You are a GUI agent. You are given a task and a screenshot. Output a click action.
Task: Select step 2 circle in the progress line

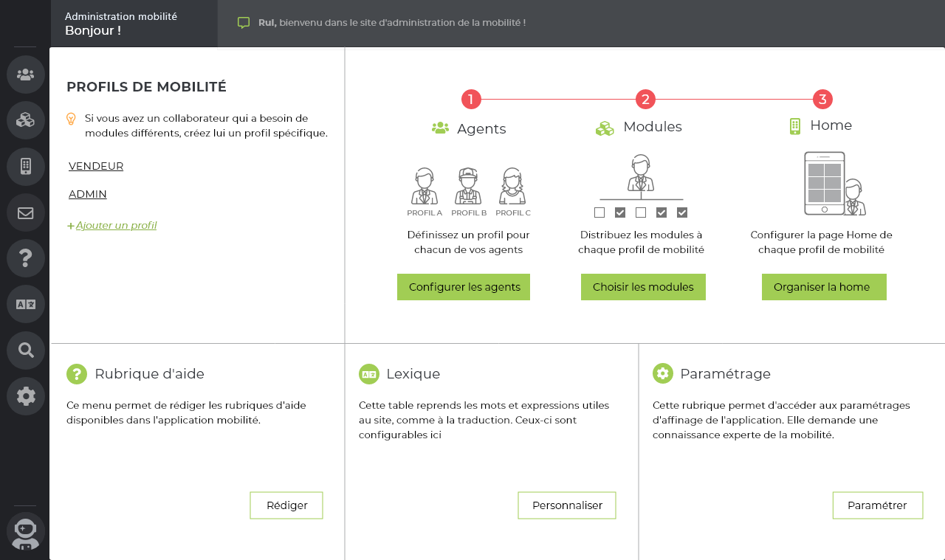[645, 99]
